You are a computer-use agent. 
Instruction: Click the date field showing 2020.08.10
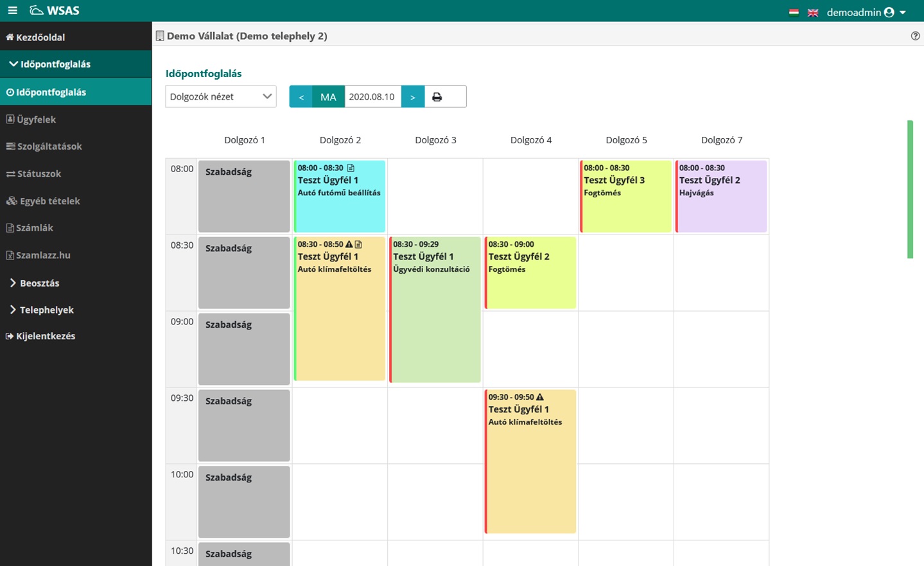click(x=372, y=97)
